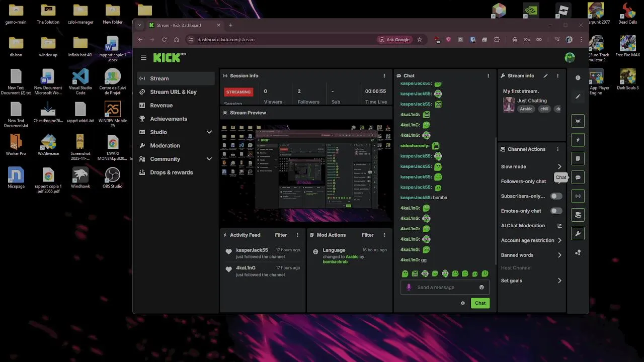Select Stream in the sidebar

tap(176, 78)
